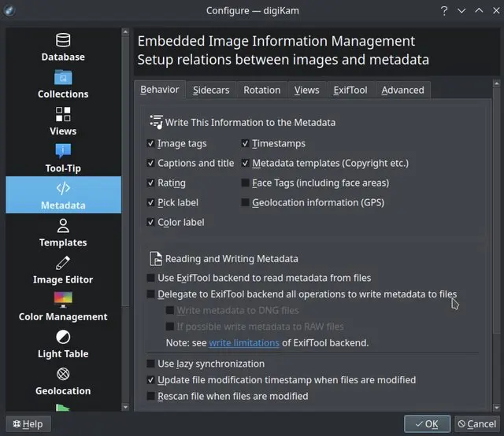This screenshot has width=504, height=436.
Task: Enable Use lazy synchronization checkbox
Action: tap(150, 364)
